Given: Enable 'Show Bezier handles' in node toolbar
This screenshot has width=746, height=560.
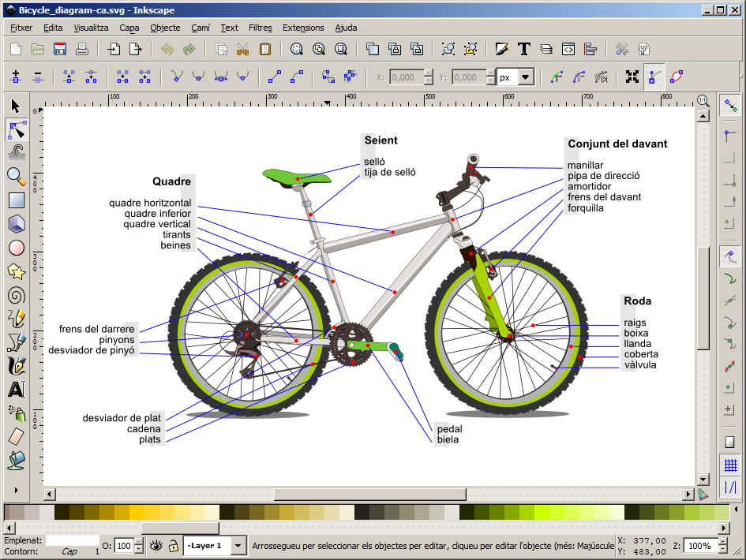Looking at the screenshot, I should pyautogui.click(x=653, y=77).
